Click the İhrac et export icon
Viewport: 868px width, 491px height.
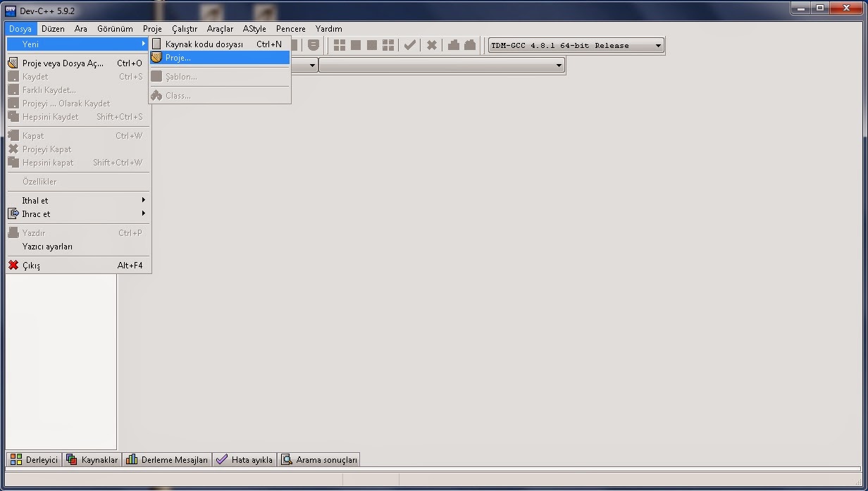(x=13, y=213)
